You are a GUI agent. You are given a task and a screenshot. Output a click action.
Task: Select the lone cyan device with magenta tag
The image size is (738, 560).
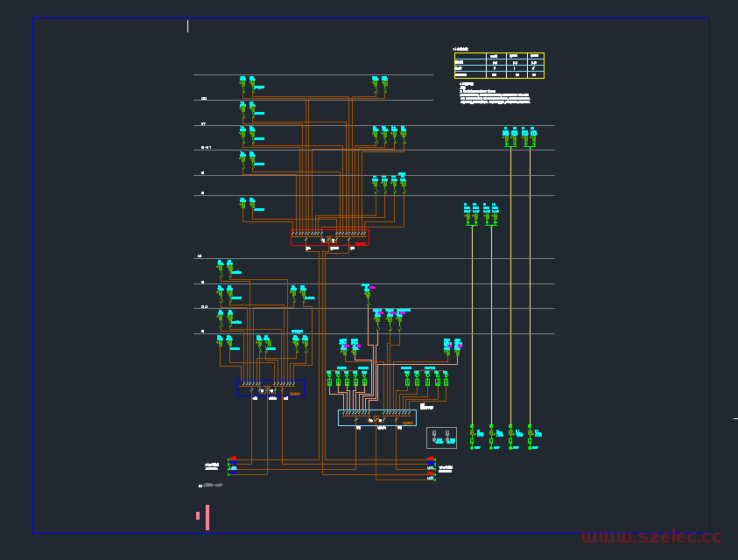tap(368, 294)
